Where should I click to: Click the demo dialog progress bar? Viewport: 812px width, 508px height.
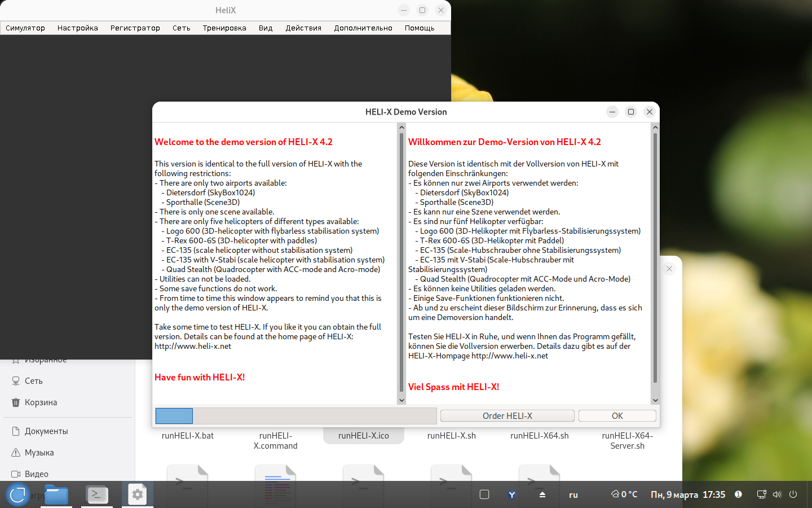coord(295,416)
